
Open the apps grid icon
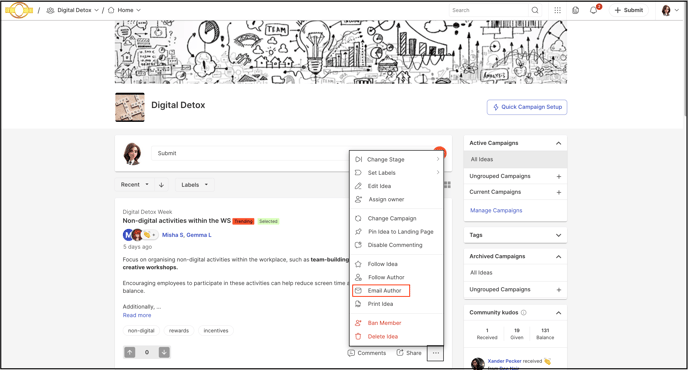point(557,10)
